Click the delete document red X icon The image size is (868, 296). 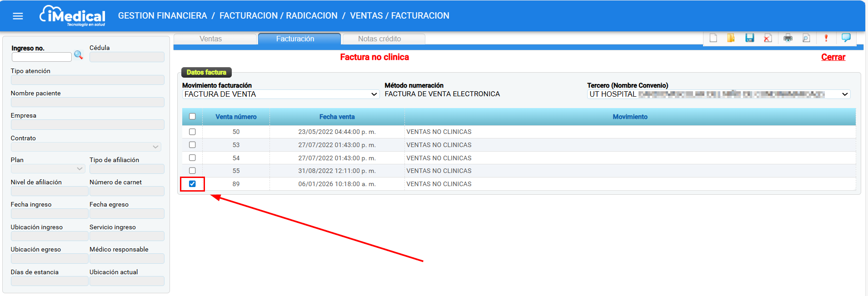pos(768,38)
